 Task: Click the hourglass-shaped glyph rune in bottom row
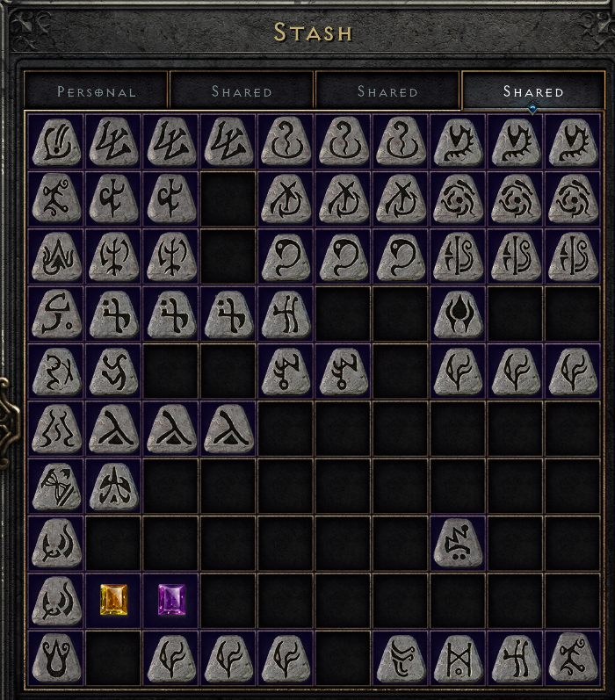point(458,658)
